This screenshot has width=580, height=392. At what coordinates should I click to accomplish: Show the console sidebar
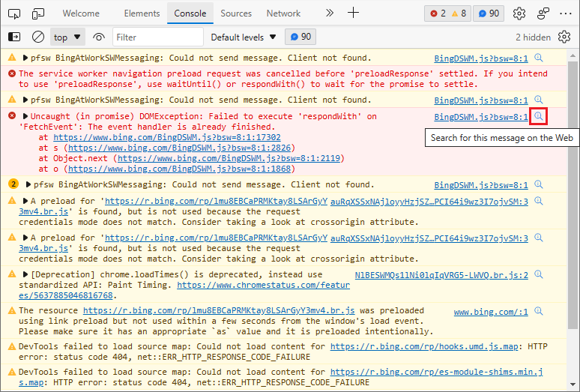(14, 37)
